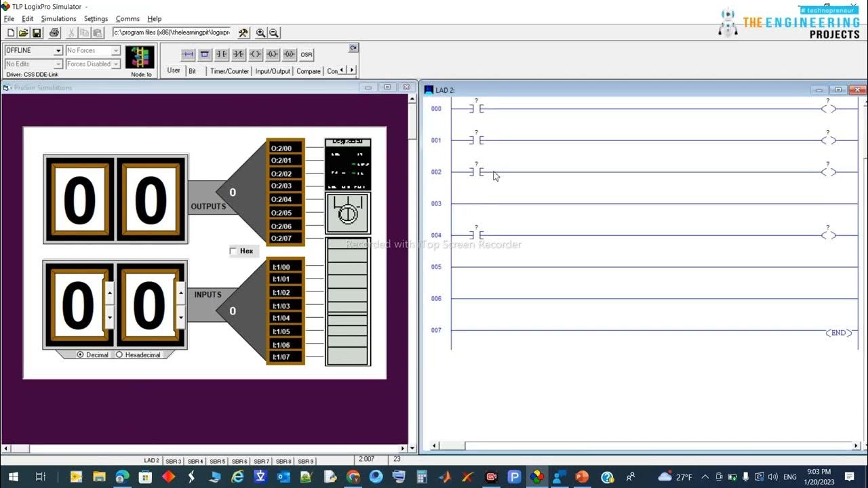
Task: Open a file using the folder icon
Action: (x=23, y=33)
